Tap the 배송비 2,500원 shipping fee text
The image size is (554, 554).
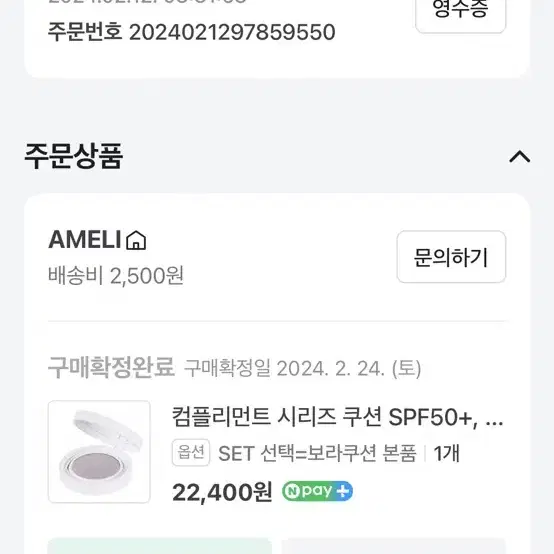(116, 276)
